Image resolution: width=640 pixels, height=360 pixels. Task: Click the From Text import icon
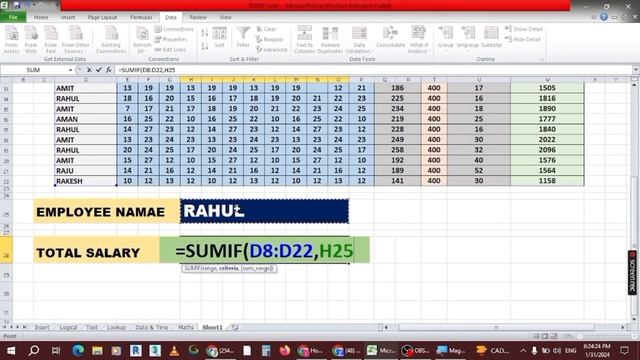tap(51, 39)
